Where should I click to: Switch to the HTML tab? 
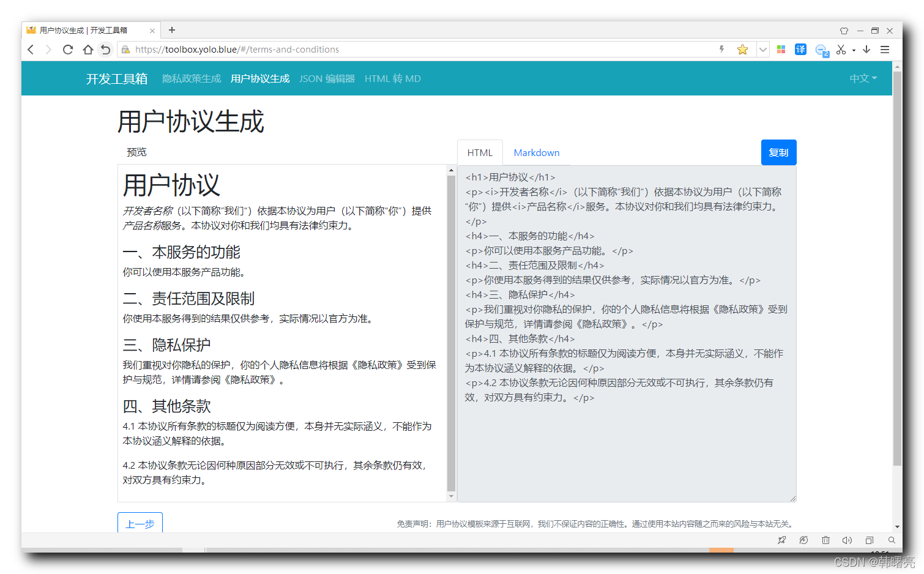pyautogui.click(x=480, y=152)
